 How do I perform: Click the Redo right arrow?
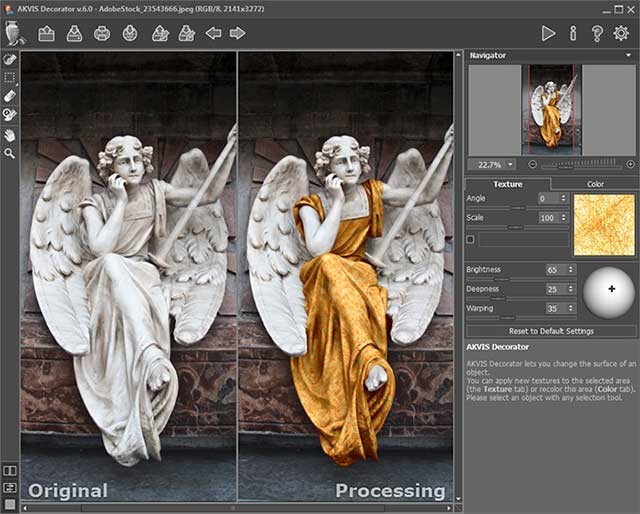(x=238, y=34)
